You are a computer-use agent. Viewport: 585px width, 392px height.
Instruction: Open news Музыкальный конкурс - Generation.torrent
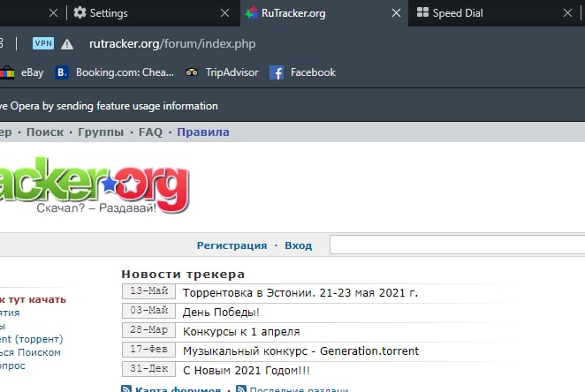point(301,351)
